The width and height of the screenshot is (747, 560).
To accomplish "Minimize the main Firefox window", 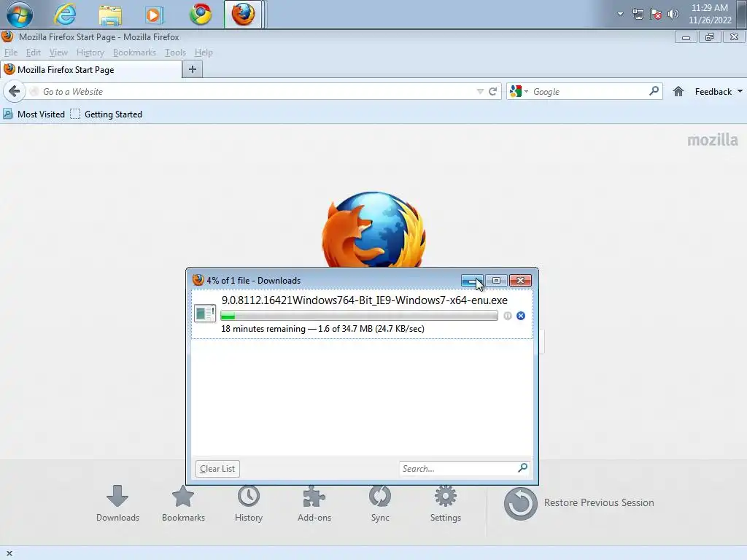I will (x=686, y=37).
